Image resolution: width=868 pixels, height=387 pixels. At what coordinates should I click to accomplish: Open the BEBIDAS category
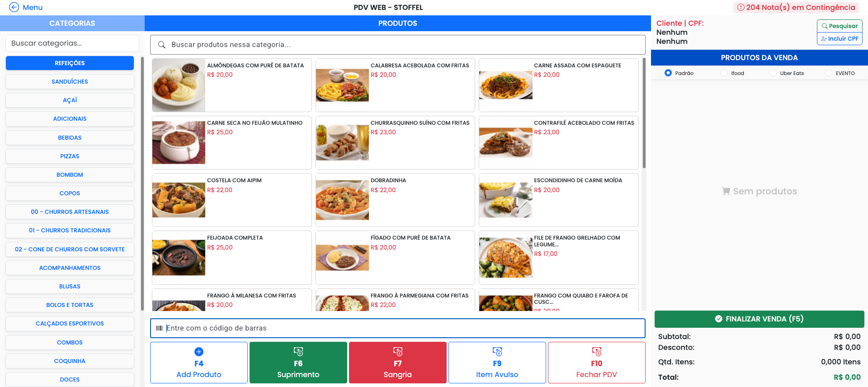[x=70, y=138]
